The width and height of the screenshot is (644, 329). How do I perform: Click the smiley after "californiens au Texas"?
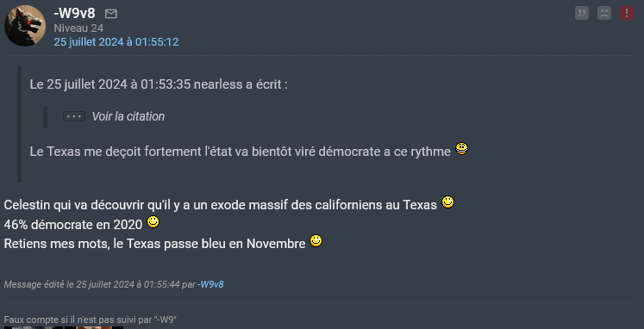447,202
